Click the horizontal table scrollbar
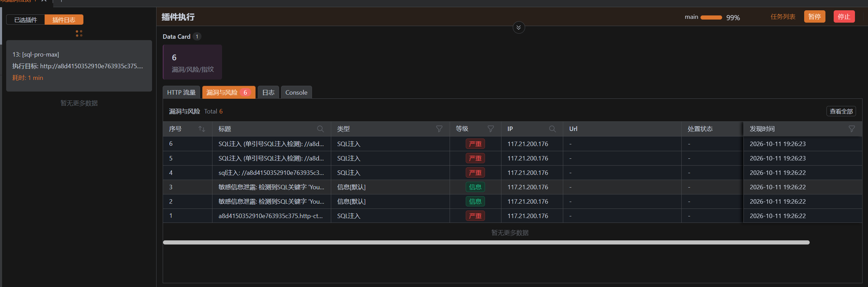Viewport: 868px width, 287px height. [x=486, y=242]
